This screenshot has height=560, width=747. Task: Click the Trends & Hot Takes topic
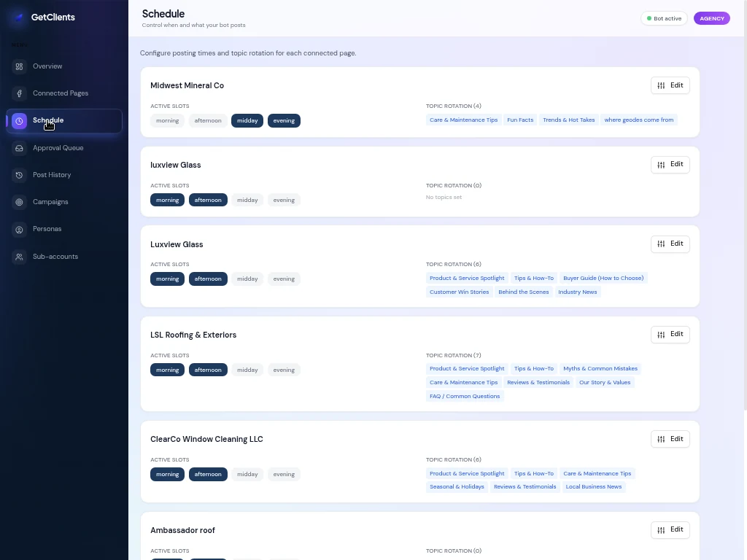(x=569, y=120)
